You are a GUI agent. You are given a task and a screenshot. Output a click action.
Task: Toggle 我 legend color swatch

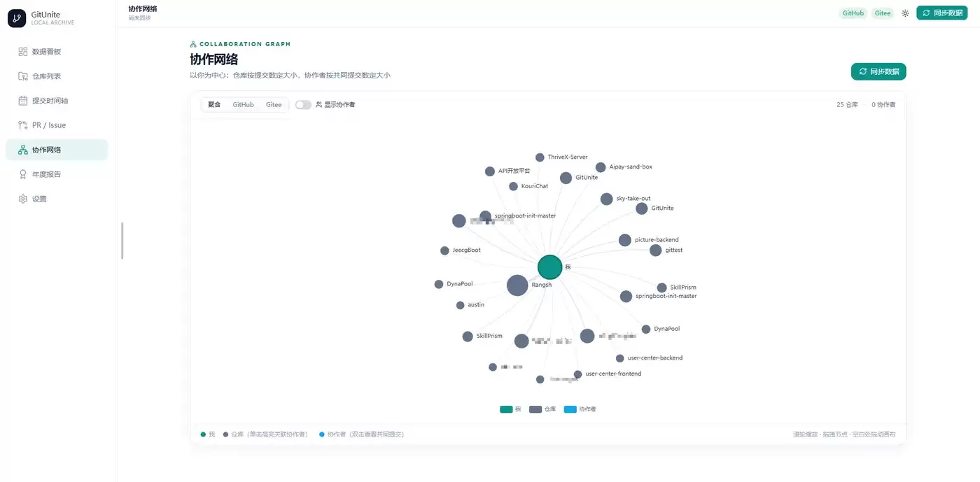tap(506, 409)
